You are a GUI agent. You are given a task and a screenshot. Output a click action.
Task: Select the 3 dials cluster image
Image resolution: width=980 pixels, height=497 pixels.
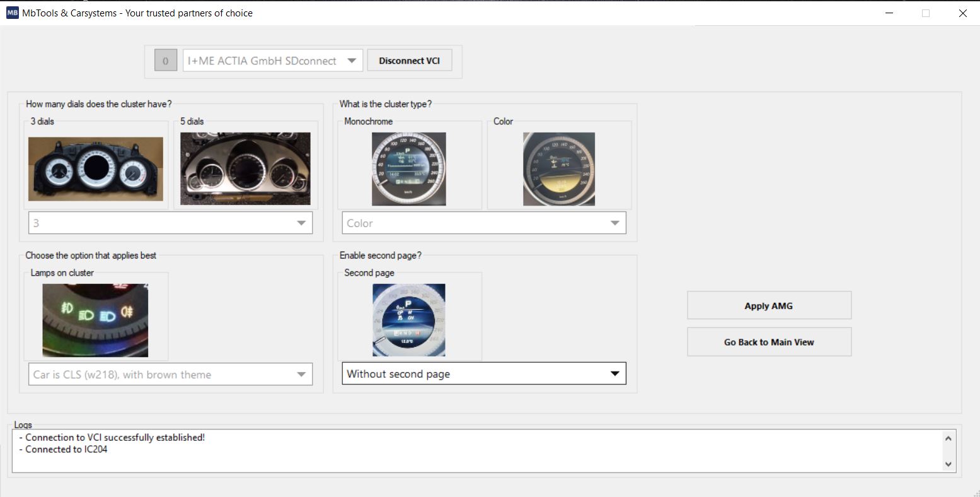(95, 168)
